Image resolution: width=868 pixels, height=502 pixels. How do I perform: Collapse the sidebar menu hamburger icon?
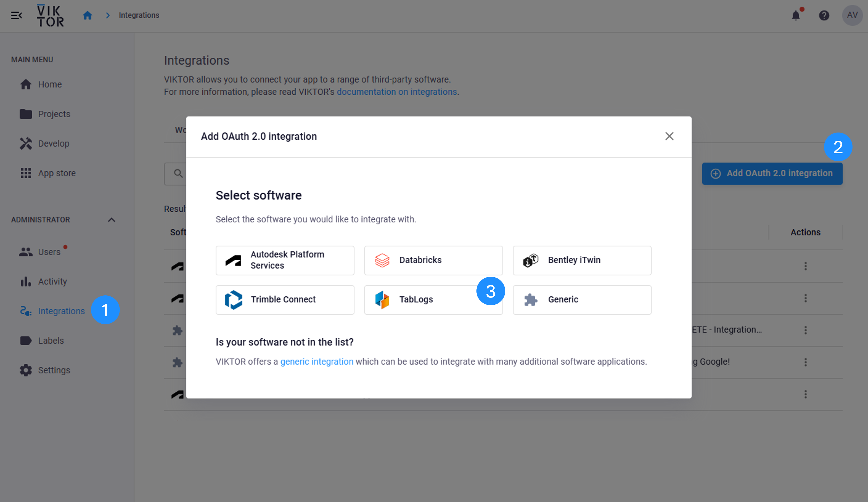[16, 15]
